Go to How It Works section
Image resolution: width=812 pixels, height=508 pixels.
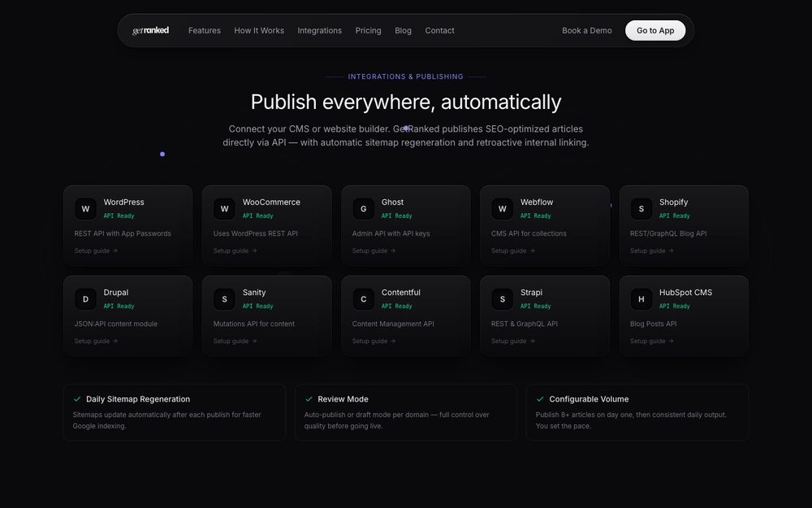point(259,31)
